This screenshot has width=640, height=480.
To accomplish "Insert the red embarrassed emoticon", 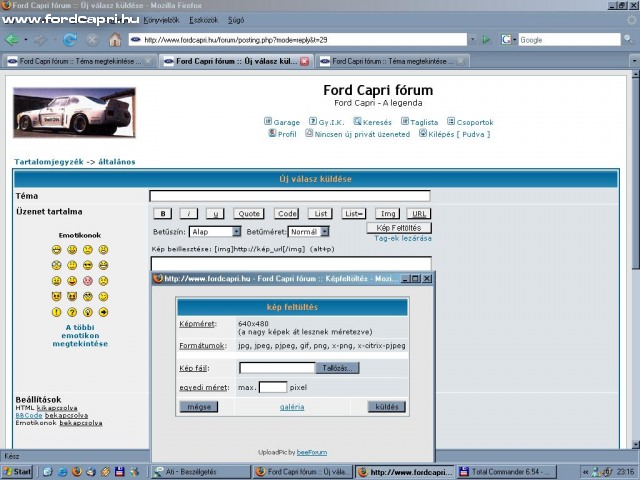I will [88, 281].
